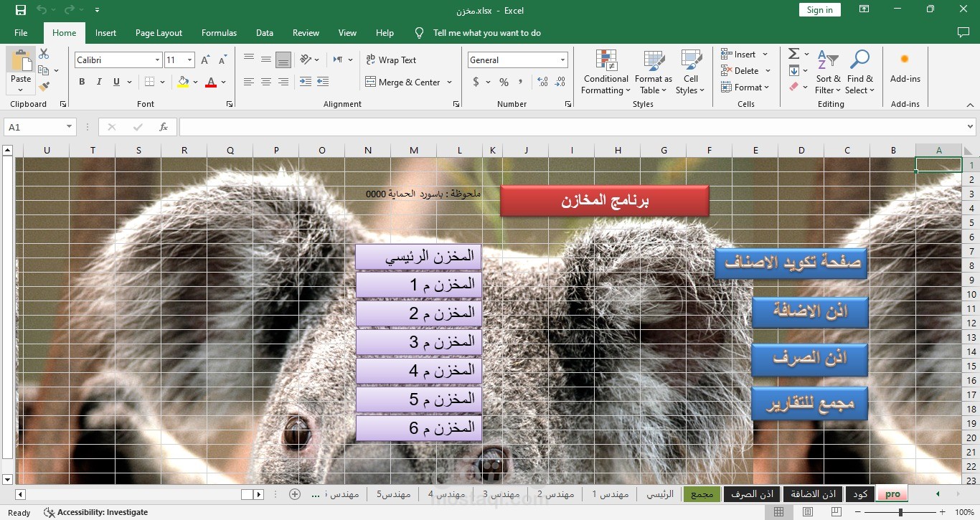Click Align Left icon

(249, 82)
